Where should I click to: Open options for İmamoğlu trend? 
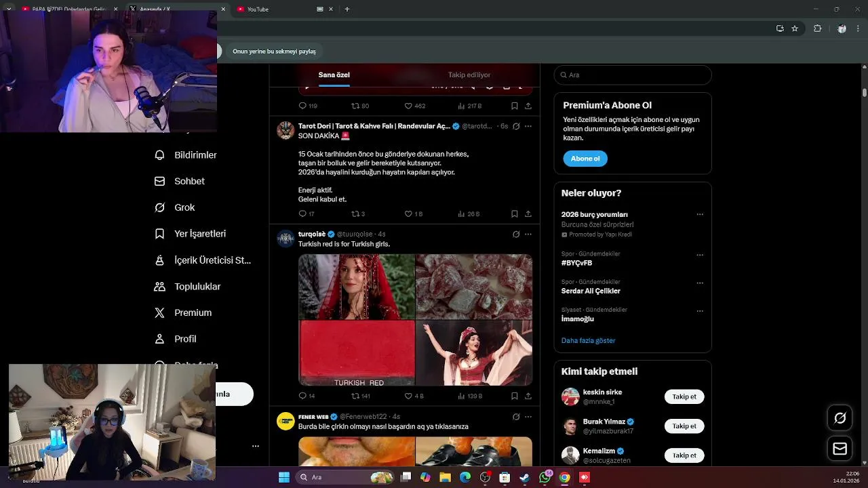pyautogui.click(x=700, y=311)
